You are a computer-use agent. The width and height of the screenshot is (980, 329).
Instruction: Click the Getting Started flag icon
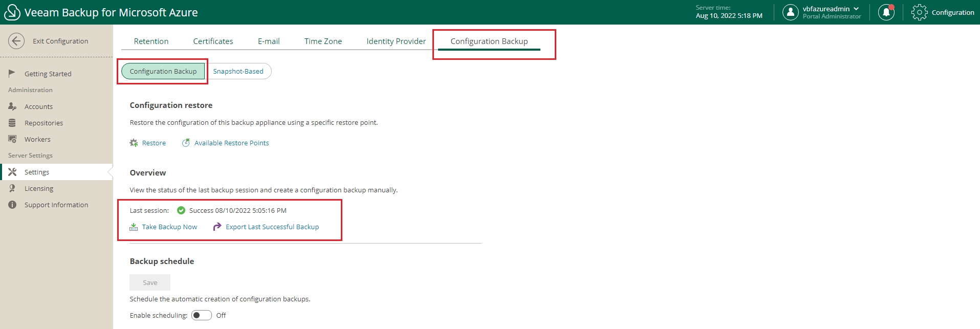point(12,73)
